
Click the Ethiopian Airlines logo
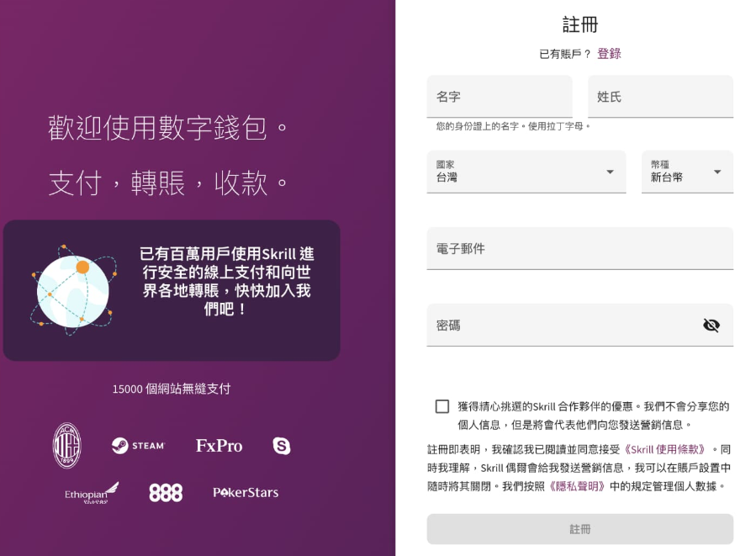point(92,492)
